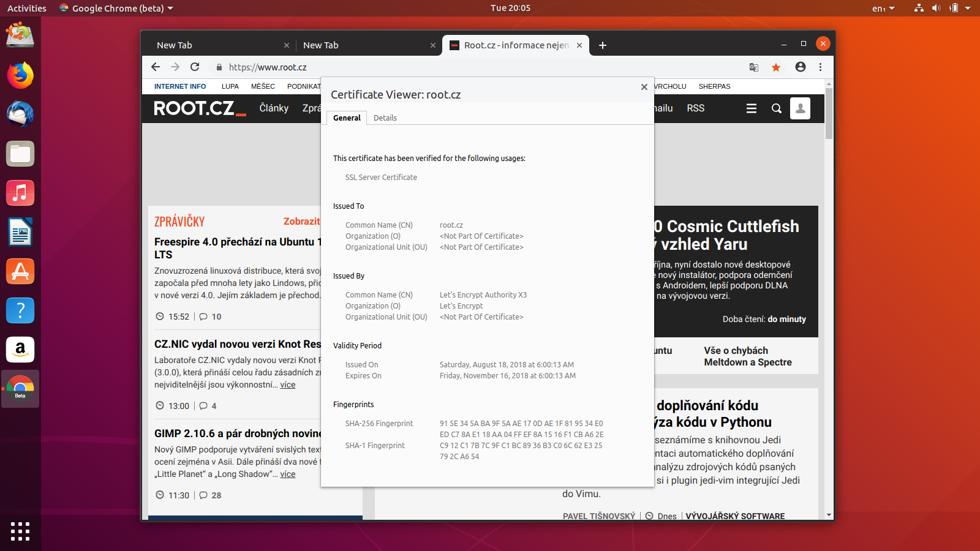Click the address bar URL field
Viewport: 980px width, 551px height.
coord(478,67)
